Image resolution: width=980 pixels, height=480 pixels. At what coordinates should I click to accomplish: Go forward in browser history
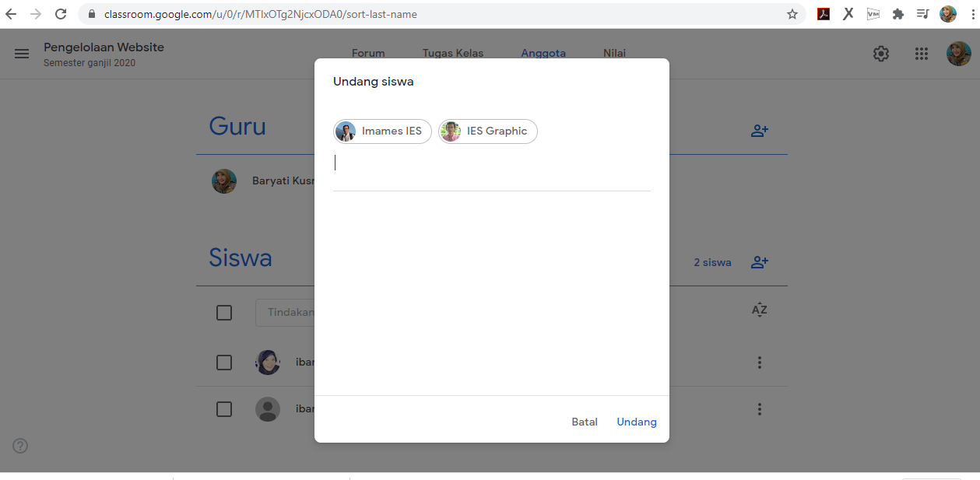(x=36, y=14)
